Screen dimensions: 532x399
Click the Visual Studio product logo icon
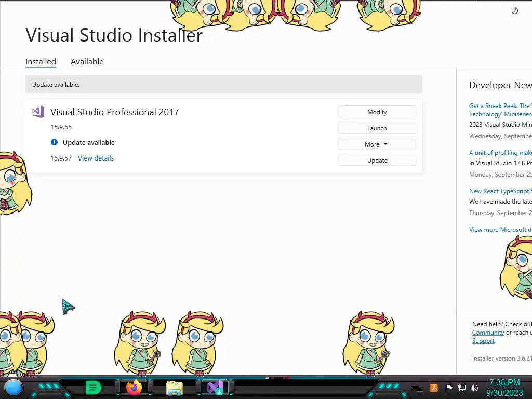tap(38, 112)
